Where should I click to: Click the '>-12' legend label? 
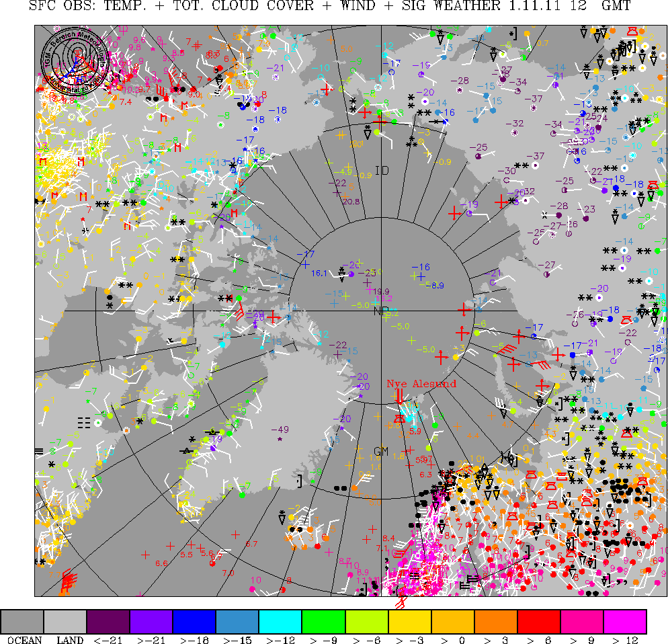pyautogui.click(x=281, y=640)
